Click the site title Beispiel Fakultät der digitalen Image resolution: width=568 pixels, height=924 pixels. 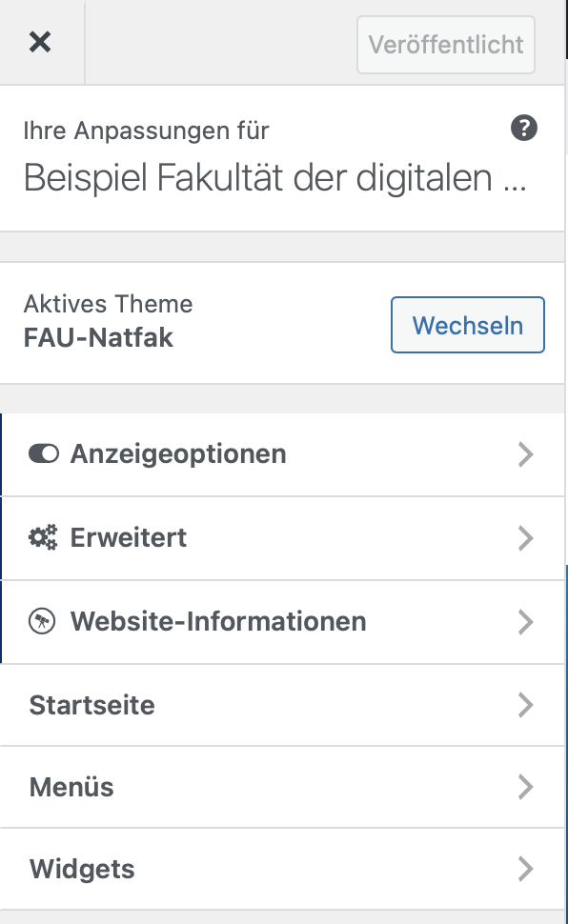[x=274, y=177]
